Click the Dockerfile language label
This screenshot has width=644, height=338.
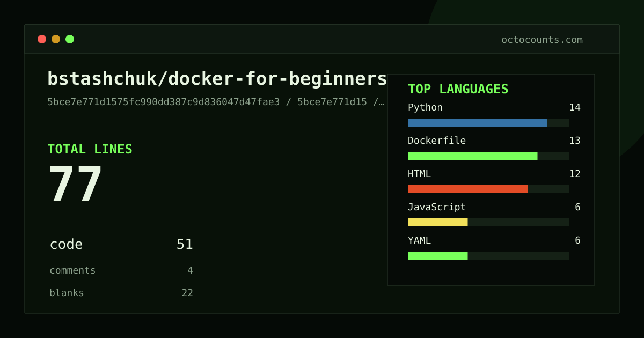click(x=437, y=141)
